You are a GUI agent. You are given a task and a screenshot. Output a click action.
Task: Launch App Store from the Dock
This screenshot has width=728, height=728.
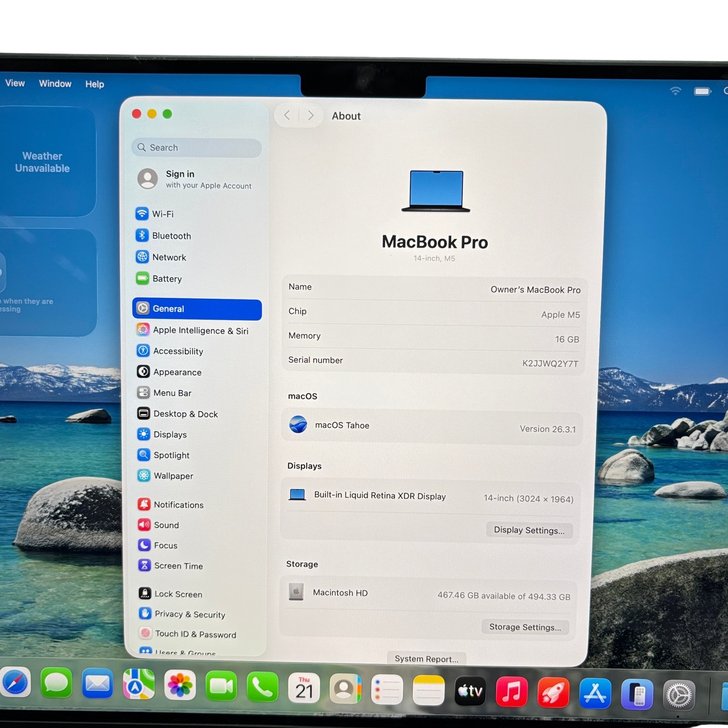[595, 693]
